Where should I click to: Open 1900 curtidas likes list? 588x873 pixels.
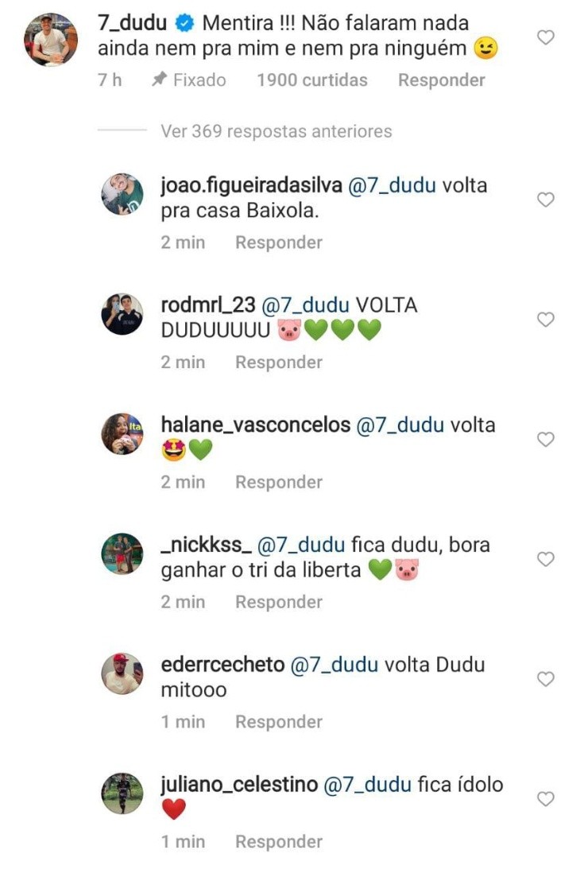(x=312, y=80)
